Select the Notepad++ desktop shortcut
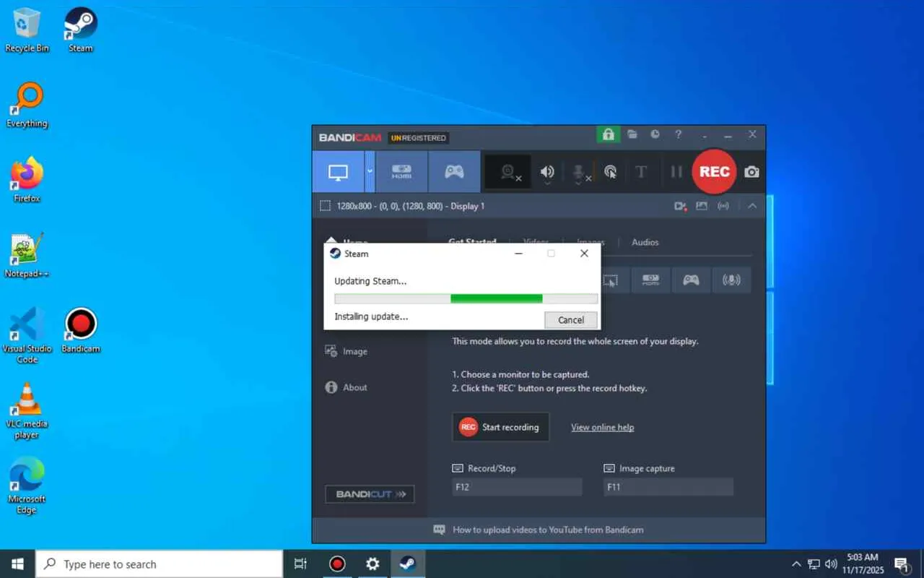Viewport: 924px width, 578px height. point(27,256)
